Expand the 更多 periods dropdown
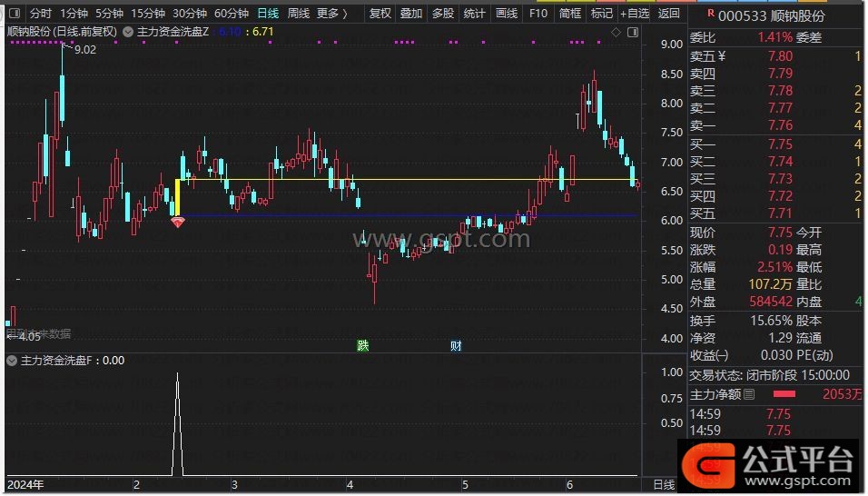The image size is (868, 496). click(331, 14)
